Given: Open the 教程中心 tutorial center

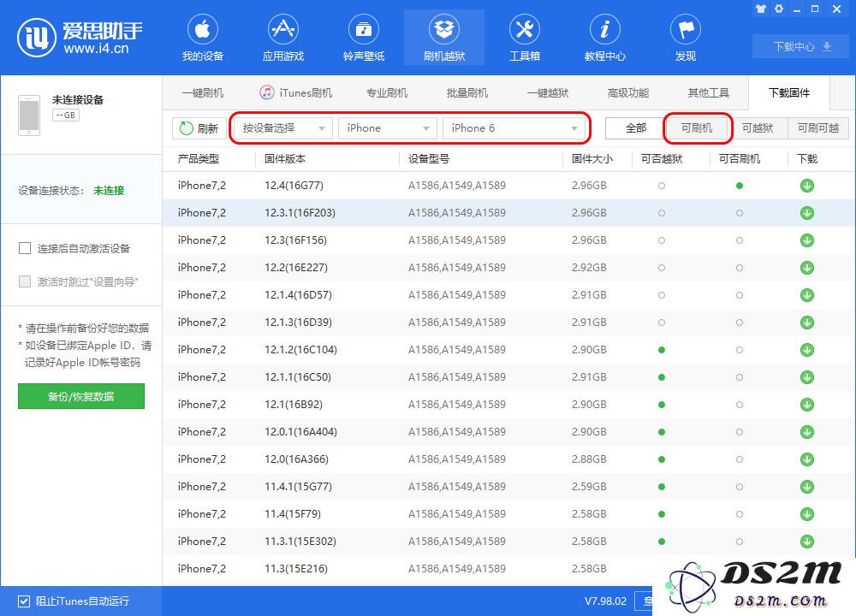Looking at the screenshot, I should click(605, 38).
